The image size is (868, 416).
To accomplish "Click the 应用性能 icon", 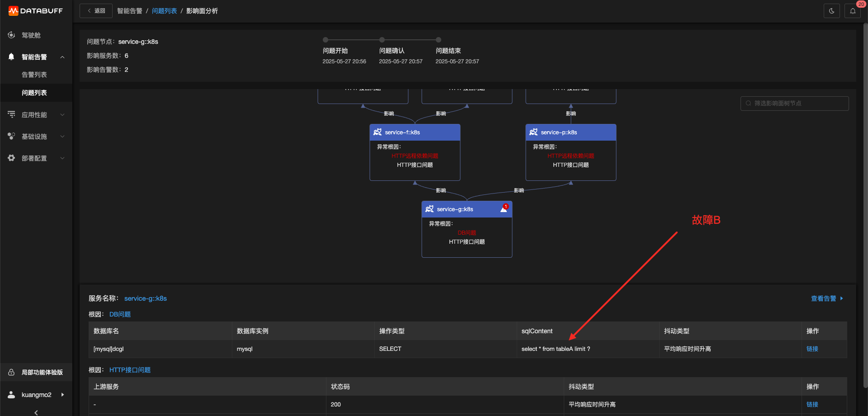I will 11,114.
